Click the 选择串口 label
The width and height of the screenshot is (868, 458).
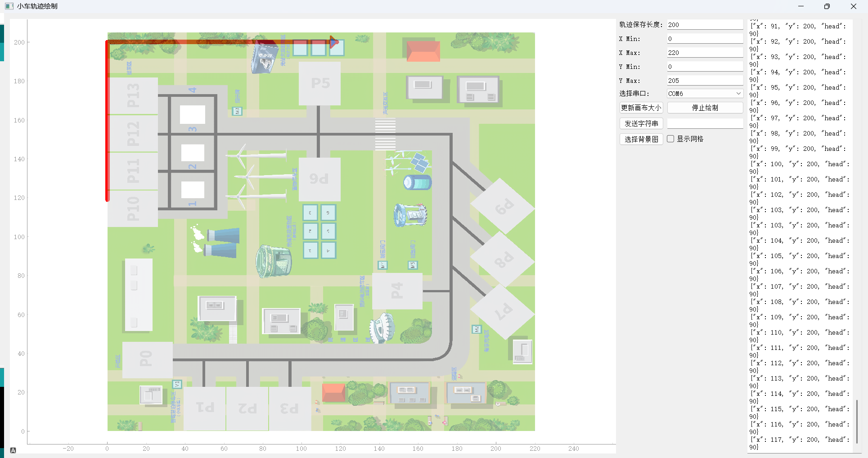tap(634, 93)
